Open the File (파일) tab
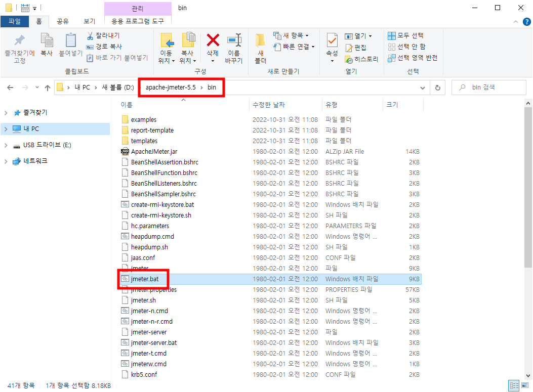Viewport: 533px width, 392px height. coord(15,21)
